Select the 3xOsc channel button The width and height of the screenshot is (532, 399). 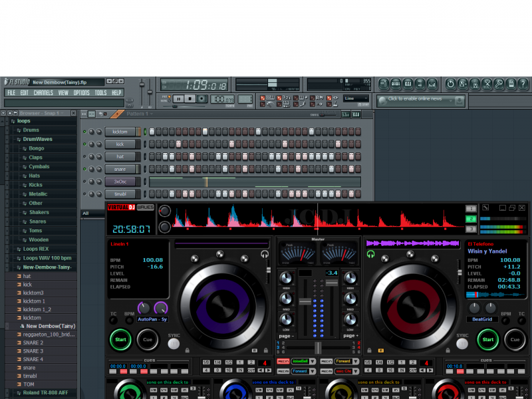[120, 182]
